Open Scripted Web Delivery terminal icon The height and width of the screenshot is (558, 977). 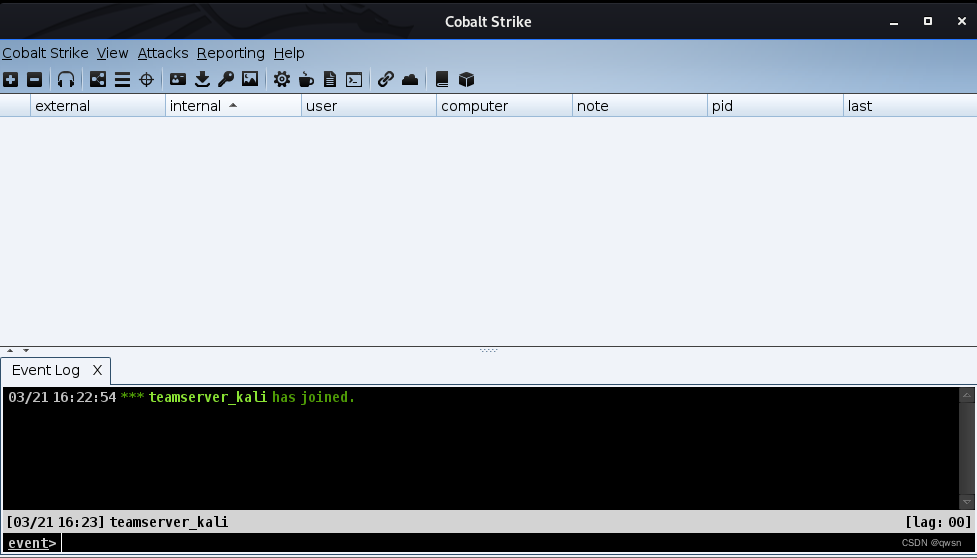(x=354, y=80)
